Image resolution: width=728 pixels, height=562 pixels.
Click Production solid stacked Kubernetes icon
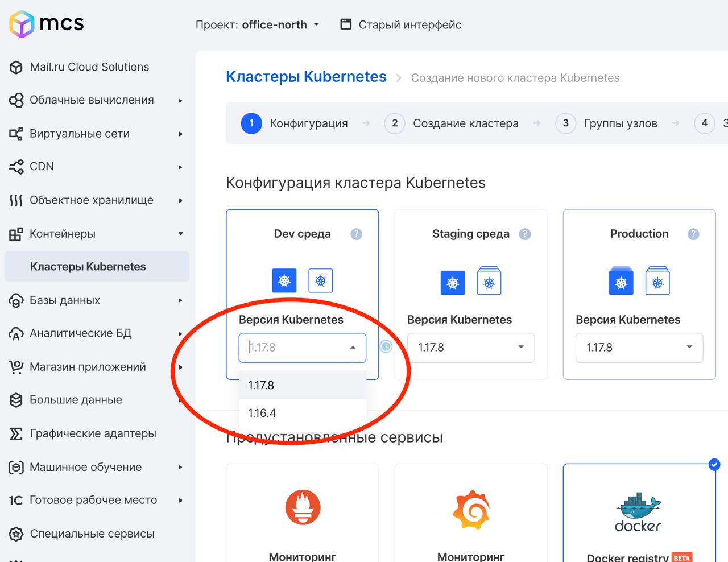click(x=621, y=280)
